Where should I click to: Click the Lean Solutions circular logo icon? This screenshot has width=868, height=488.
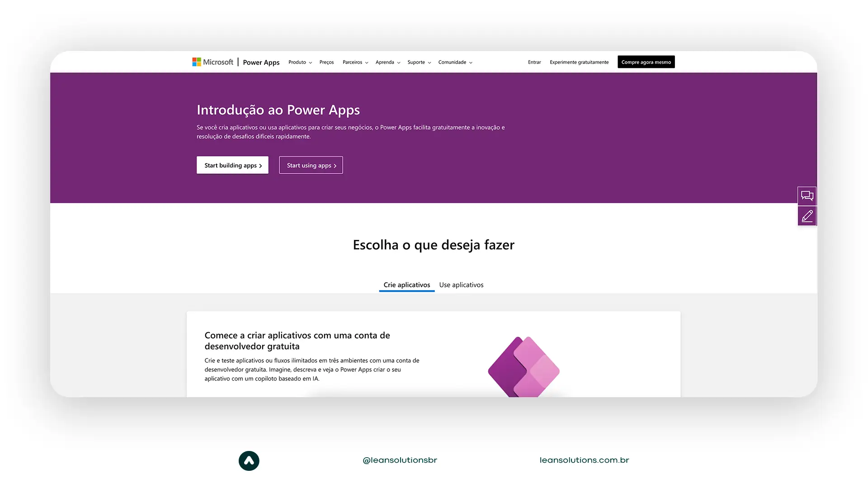pyautogui.click(x=249, y=460)
